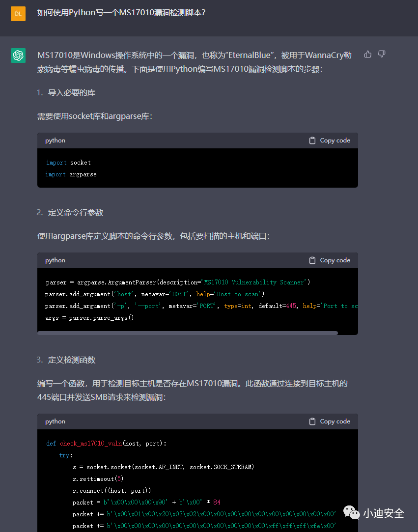Image resolution: width=418 pixels, height=532 pixels.
Task: Click the line 'args = parser.parse_args()'
Action: pyautogui.click(x=89, y=318)
